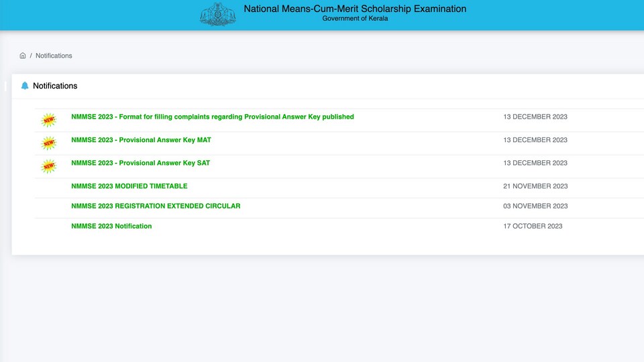Screen dimensions: 644x362
Task: Open complaints format for Provisional Answer Key
Action: click(x=213, y=117)
